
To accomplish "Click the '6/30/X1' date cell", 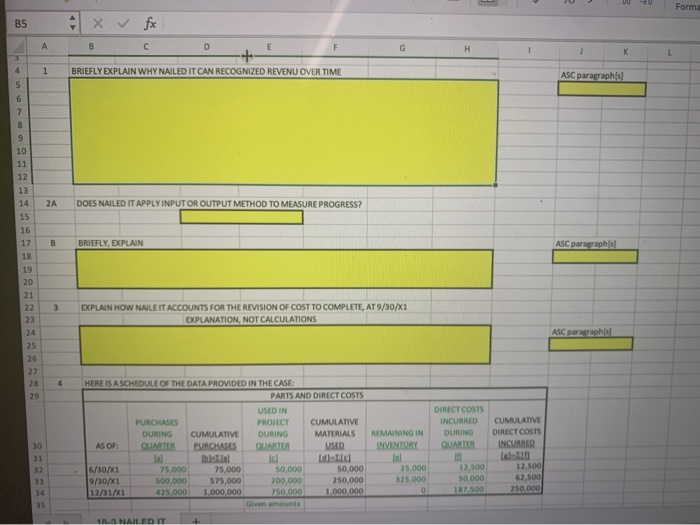I will (x=104, y=470).
